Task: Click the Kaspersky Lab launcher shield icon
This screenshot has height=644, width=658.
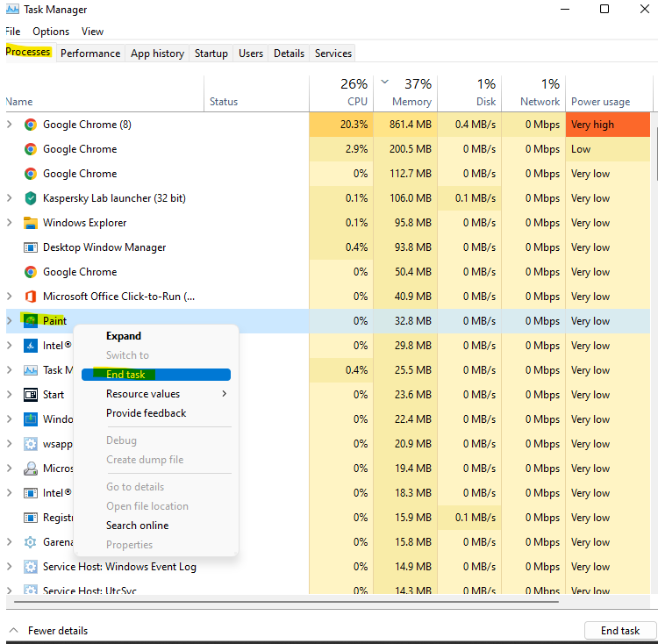Action: pos(30,198)
